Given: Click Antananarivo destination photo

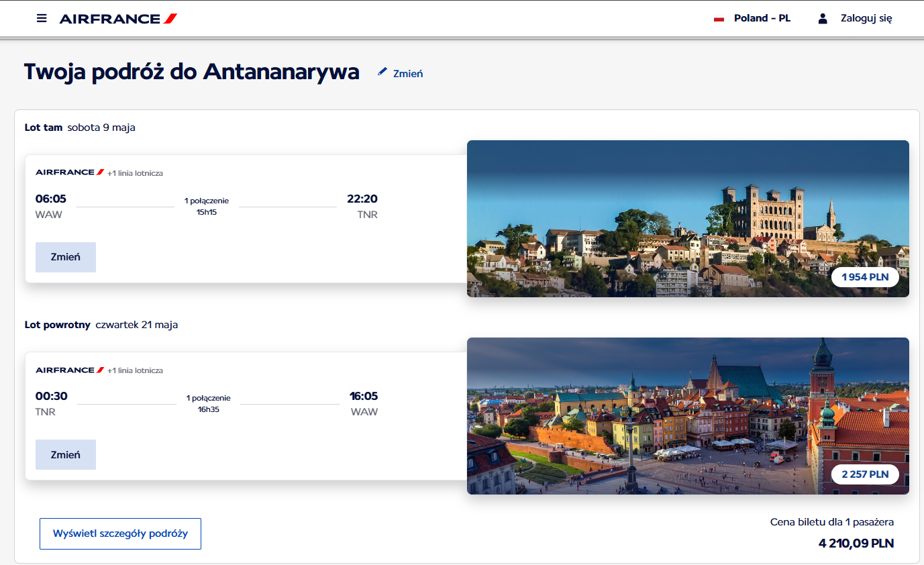Looking at the screenshot, I should click(688, 219).
